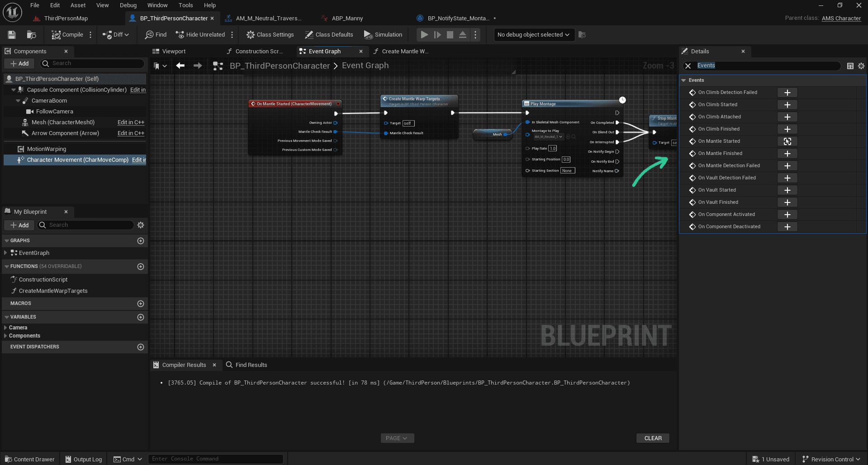Add a new component
868x465 pixels.
(x=19, y=64)
